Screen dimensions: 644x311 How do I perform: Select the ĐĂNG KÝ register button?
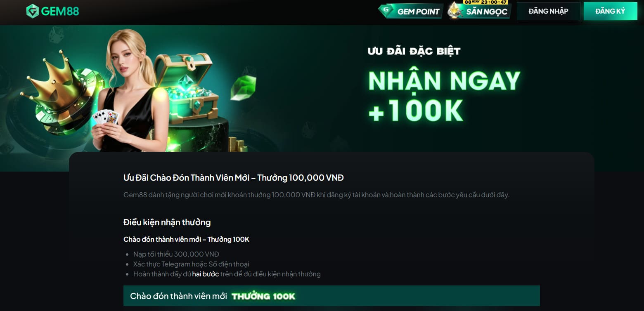pyautogui.click(x=610, y=11)
